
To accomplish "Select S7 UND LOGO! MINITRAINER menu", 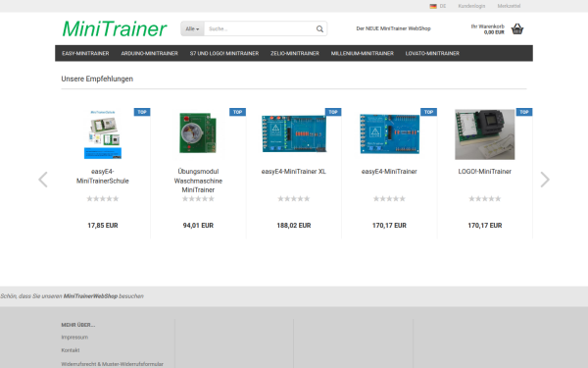I will 224,53.
